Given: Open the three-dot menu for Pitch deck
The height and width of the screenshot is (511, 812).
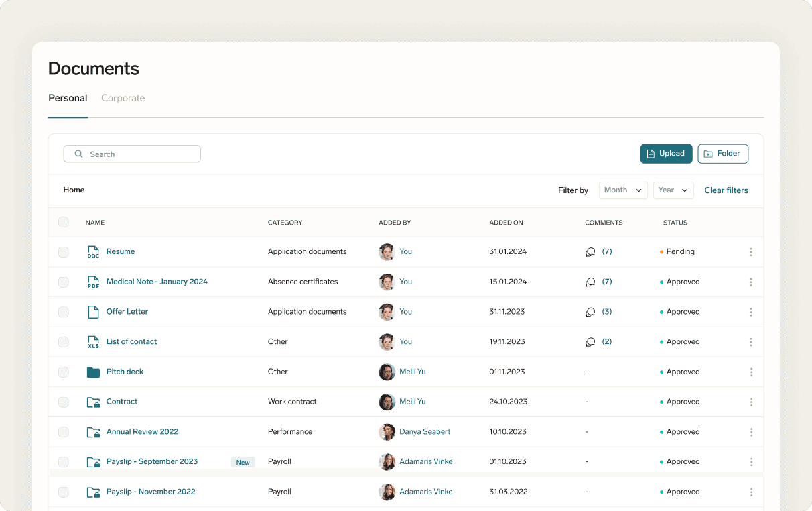Looking at the screenshot, I should point(751,372).
